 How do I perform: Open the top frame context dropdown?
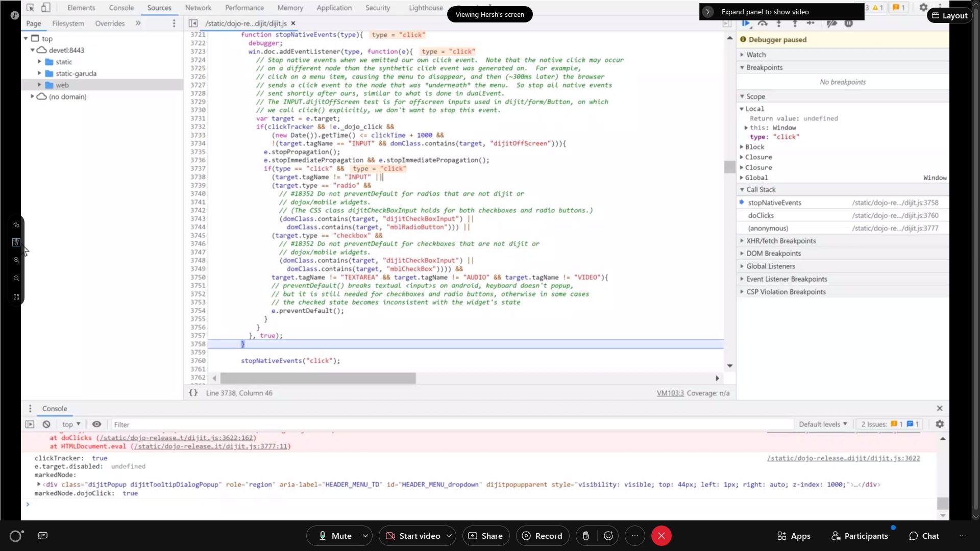71,424
